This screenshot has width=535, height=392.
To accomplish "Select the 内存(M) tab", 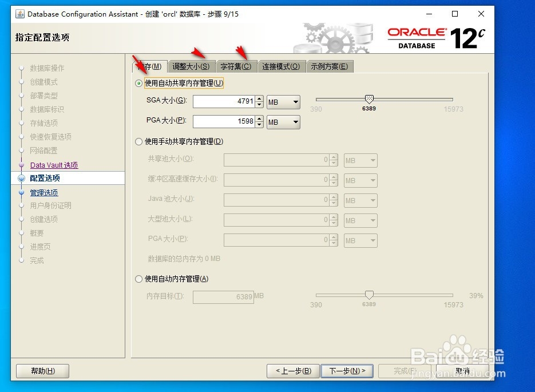I will (x=150, y=66).
